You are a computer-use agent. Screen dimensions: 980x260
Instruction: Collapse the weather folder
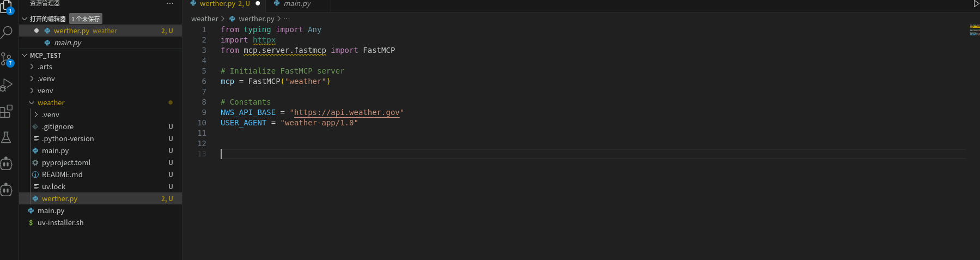pos(32,102)
